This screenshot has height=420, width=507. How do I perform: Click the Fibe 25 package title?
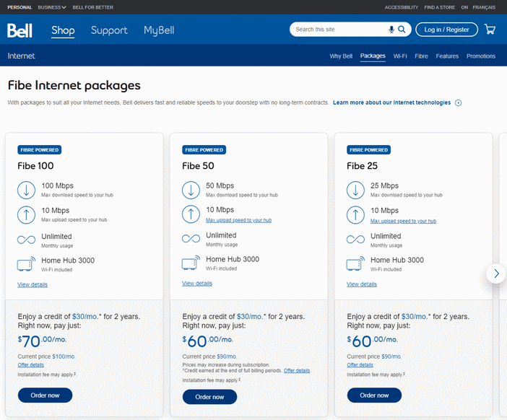(x=362, y=166)
